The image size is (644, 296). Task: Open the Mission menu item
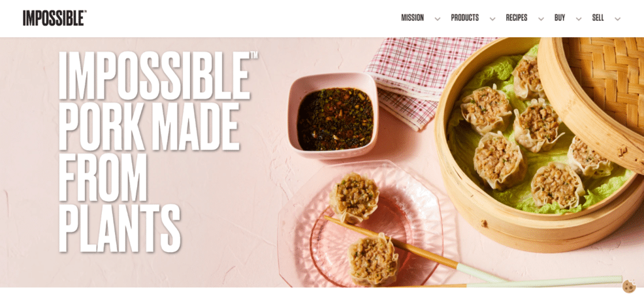point(413,18)
